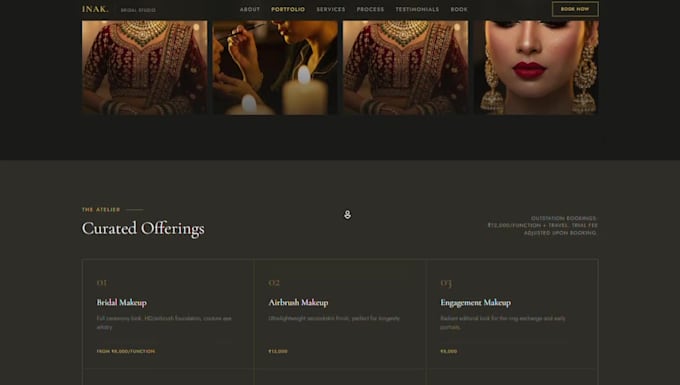
Task: Click the Bridal Studio tagline text
Action: (138, 10)
